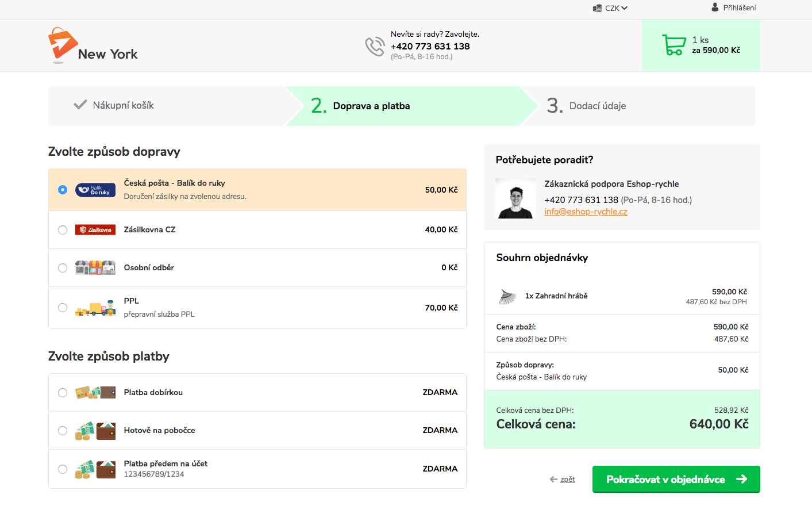812x525 pixels.
Task: Click the 1x Zahradní hrábě product name
Action: pyautogui.click(x=556, y=296)
